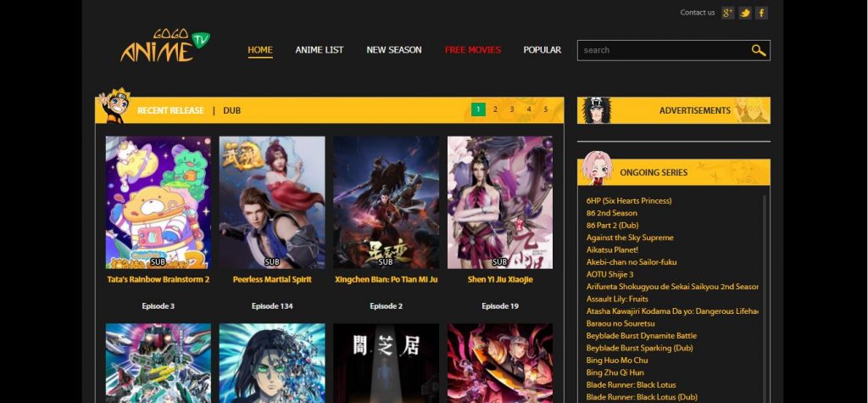Screen dimensions: 868x403
Task: Open the Anime List menu
Action: pyautogui.click(x=320, y=50)
